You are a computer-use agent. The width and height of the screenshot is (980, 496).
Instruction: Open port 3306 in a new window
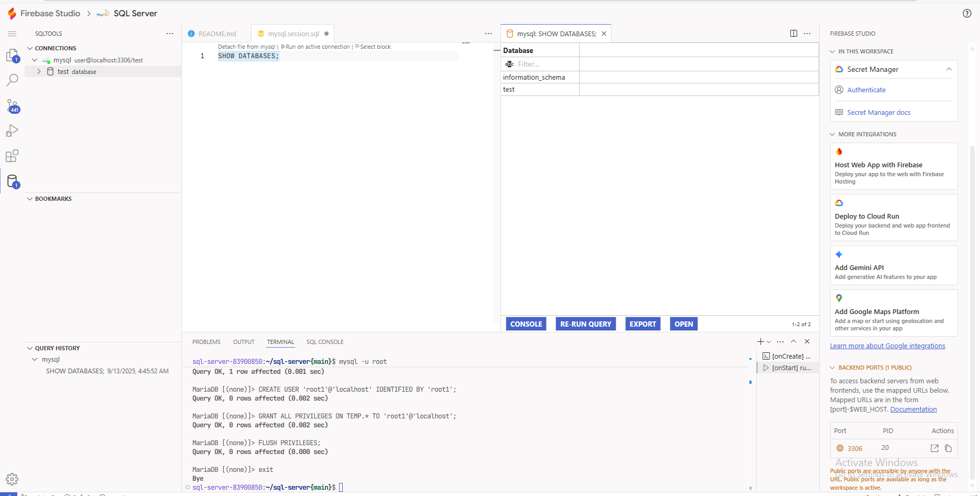[934, 448]
